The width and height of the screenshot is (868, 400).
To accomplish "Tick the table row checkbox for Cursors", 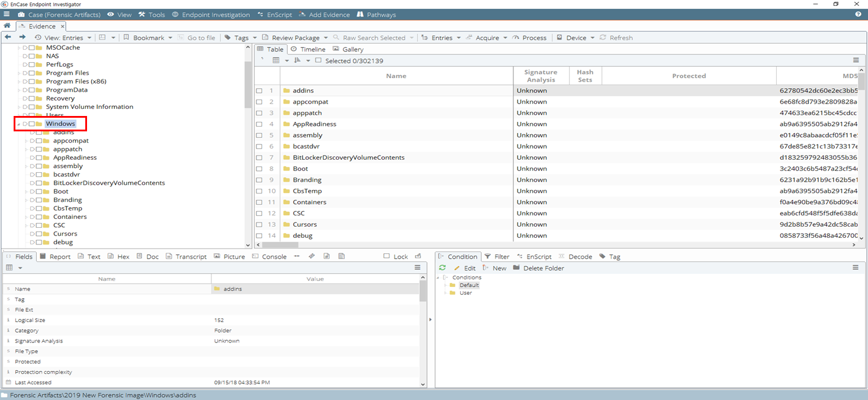I will click(x=259, y=225).
